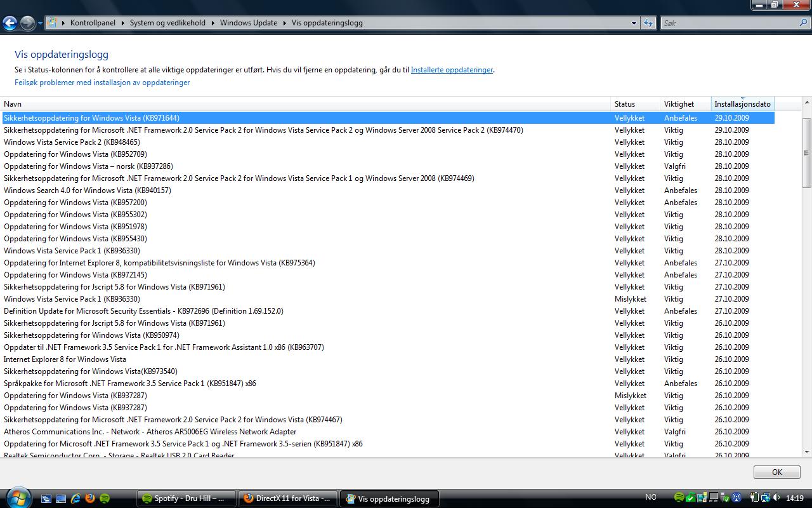Screen dimensions: 812x508
Task: Click the Back navigation arrow
Action: [10, 23]
